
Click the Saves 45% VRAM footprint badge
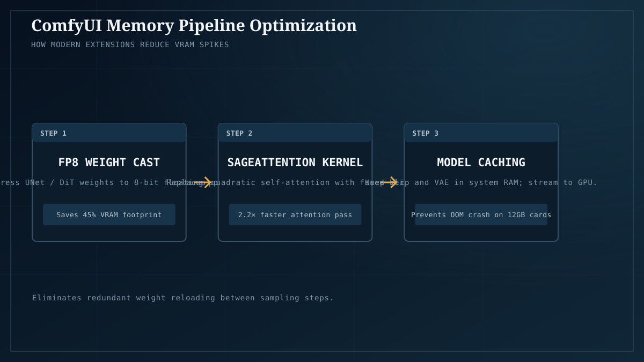click(109, 215)
